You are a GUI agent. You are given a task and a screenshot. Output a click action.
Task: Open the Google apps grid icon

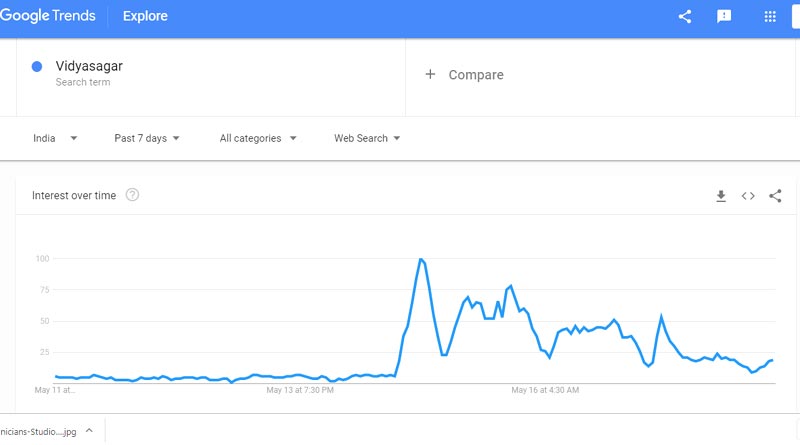click(x=770, y=17)
